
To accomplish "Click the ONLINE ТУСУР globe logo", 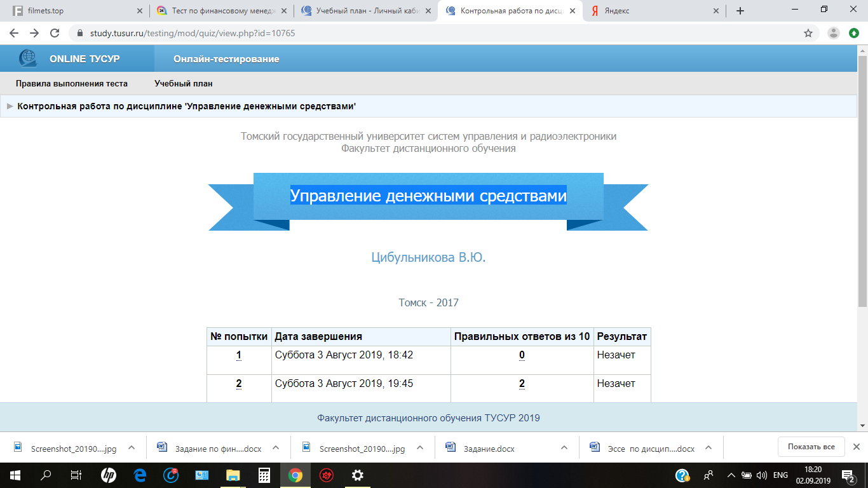I will pos(28,58).
